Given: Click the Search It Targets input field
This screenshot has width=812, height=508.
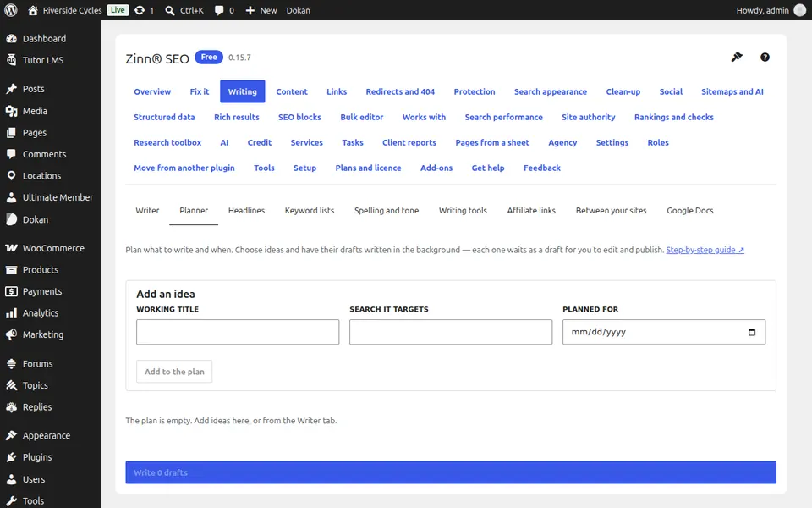Looking at the screenshot, I should (x=451, y=332).
